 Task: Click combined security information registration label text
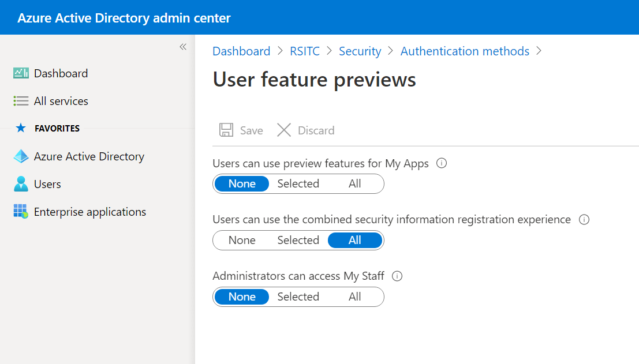point(391,219)
